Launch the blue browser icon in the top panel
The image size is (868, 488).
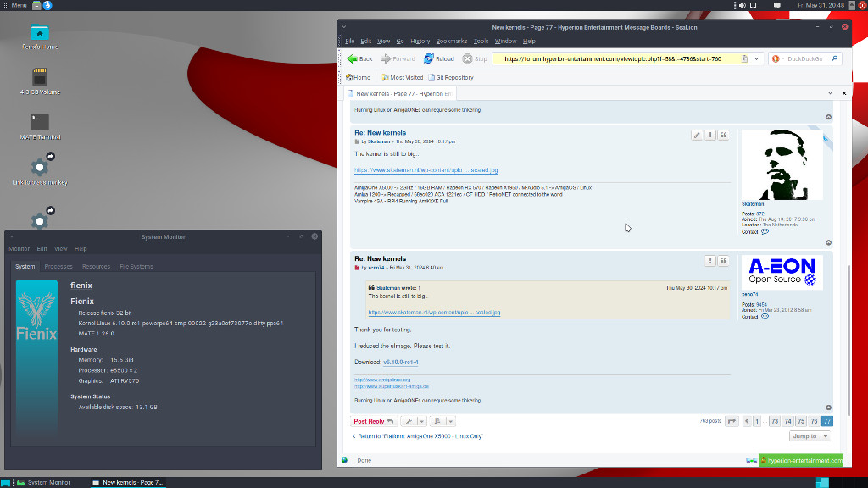pyautogui.click(x=47, y=6)
